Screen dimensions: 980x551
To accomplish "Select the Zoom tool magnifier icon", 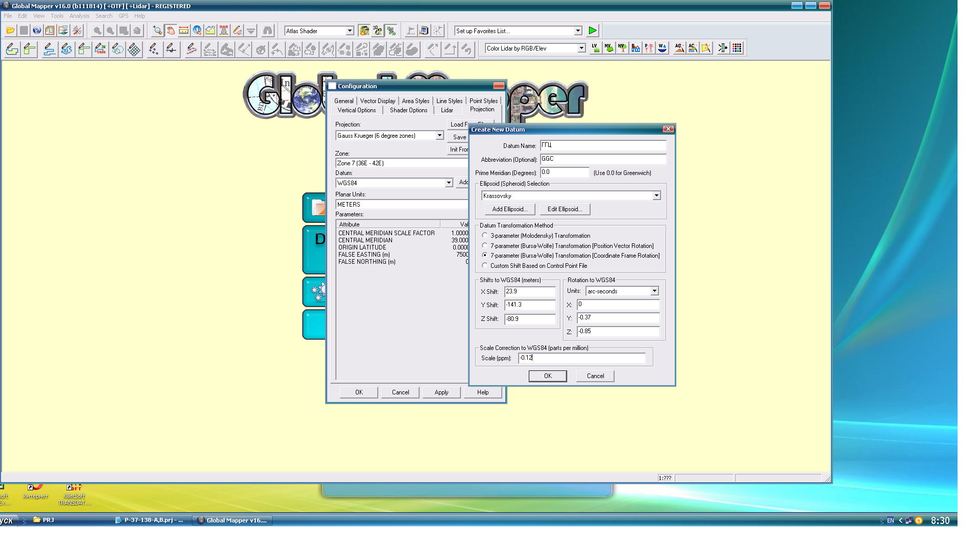I will click(x=157, y=31).
